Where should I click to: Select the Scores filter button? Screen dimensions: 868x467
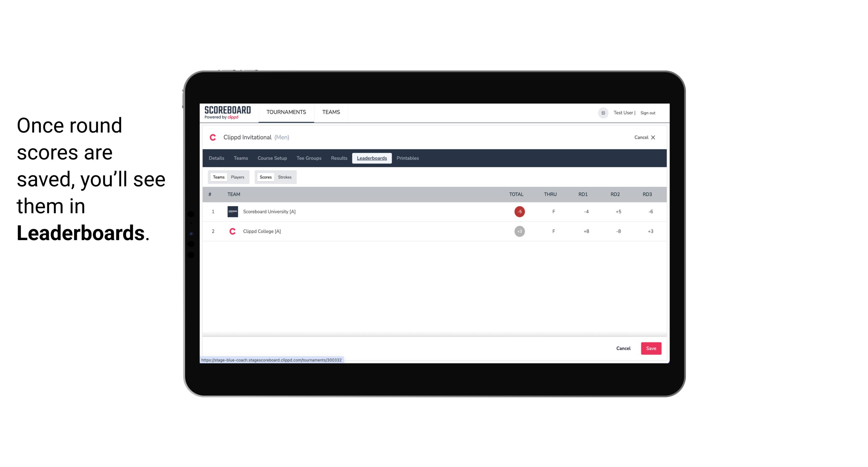[266, 177]
